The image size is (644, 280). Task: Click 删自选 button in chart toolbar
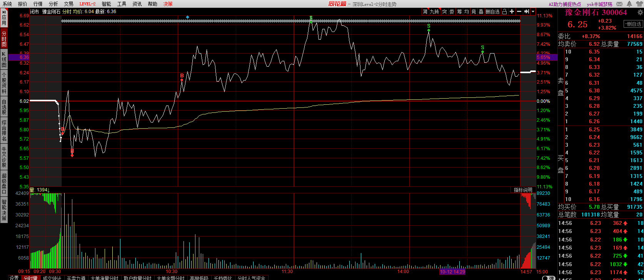pos(492,12)
